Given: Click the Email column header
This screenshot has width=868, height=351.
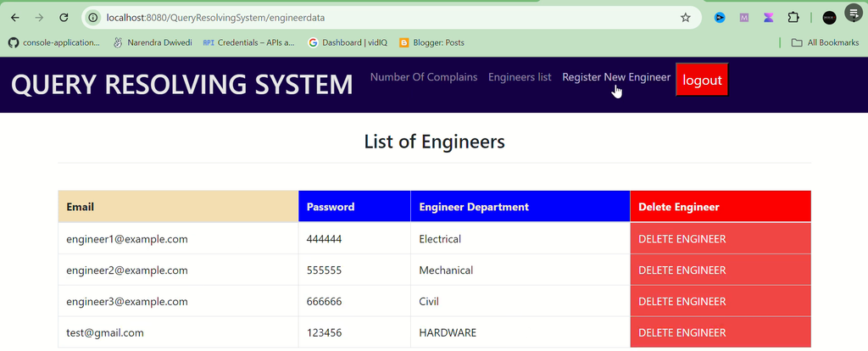Looking at the screenshot, I should point(178,207).
